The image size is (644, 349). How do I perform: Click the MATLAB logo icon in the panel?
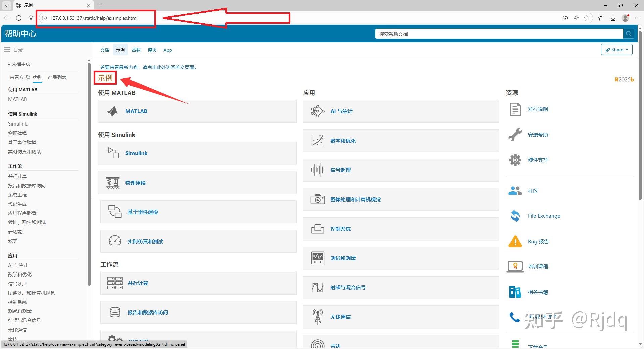(x=112, y=111)
